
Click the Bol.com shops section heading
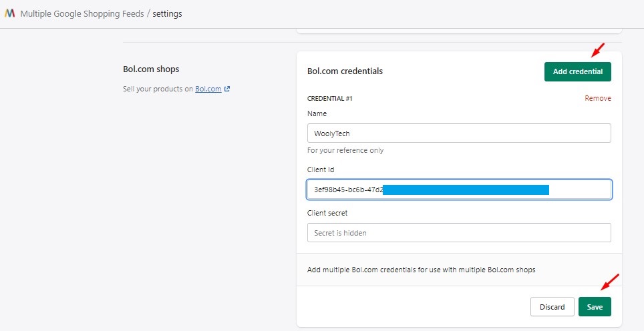tap(151, 69)
